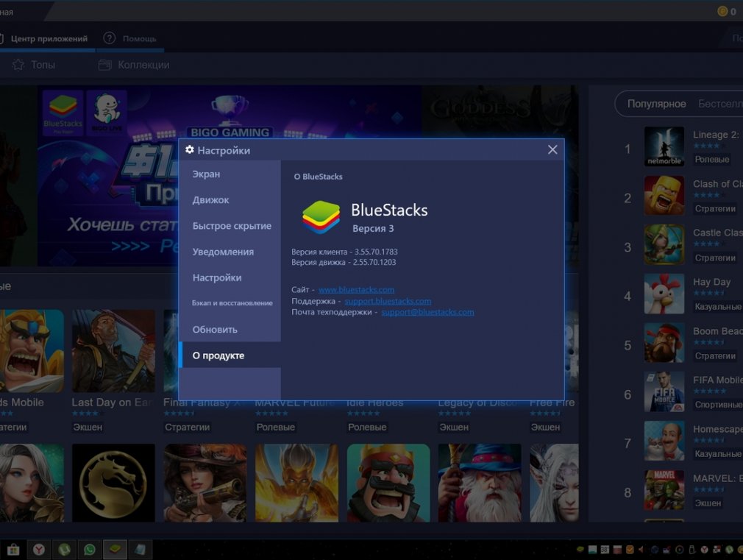743x560 pixels.
Task: Open the golden flaming warrior game thumbnail
Action: coord(296,483)
